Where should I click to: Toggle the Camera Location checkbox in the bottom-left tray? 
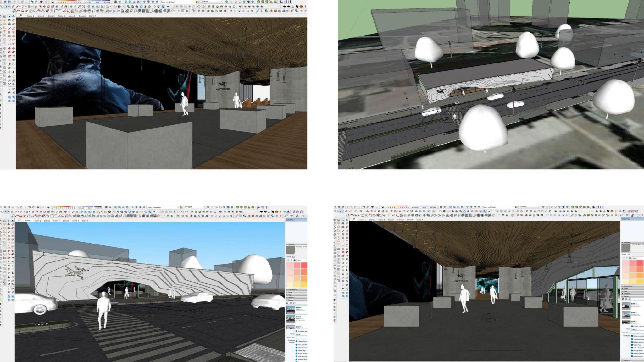[x=296, y=341]
